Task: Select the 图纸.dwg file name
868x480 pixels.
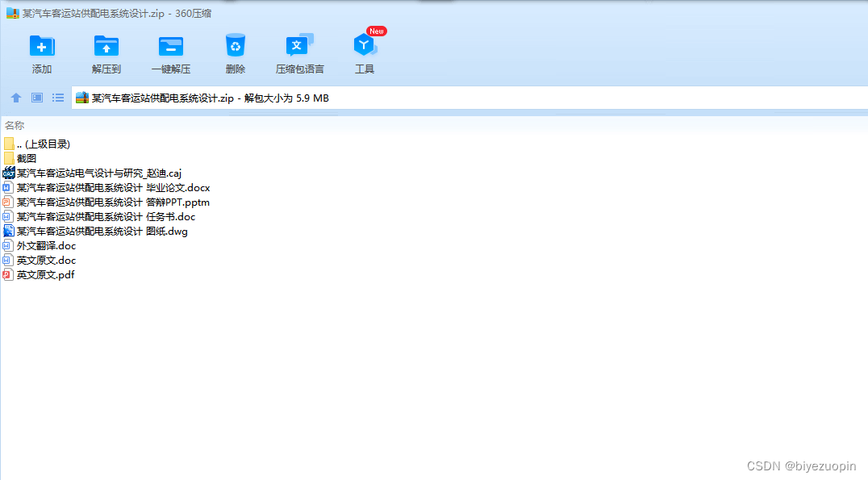Action: (102, 231)
